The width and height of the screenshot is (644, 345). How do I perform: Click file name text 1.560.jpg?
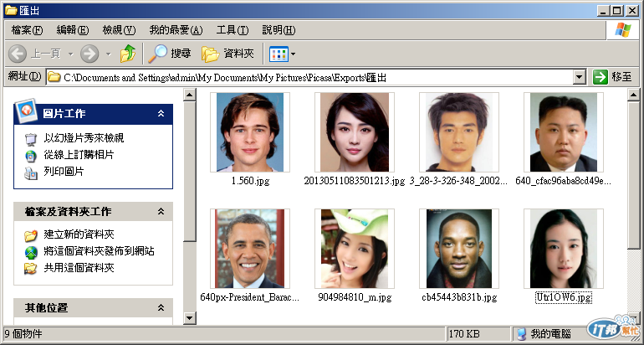[250, 181]
